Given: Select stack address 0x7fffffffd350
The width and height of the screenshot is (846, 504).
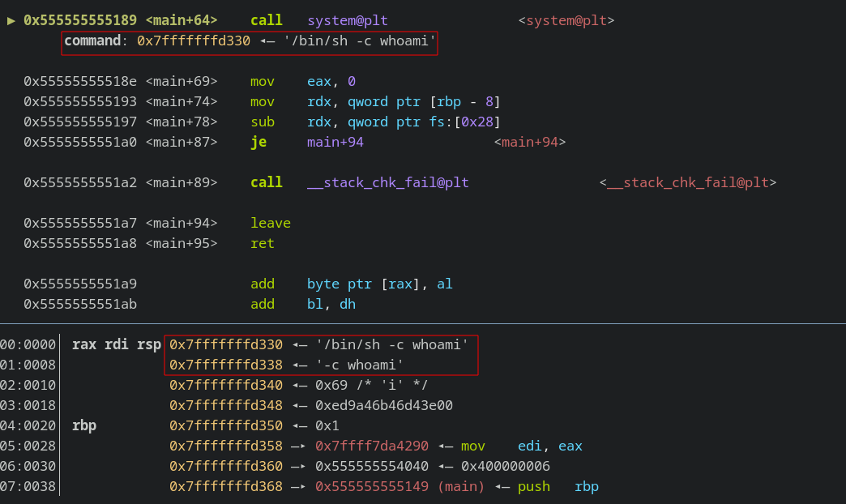Looking at the screenshot, I should point(226,425).
